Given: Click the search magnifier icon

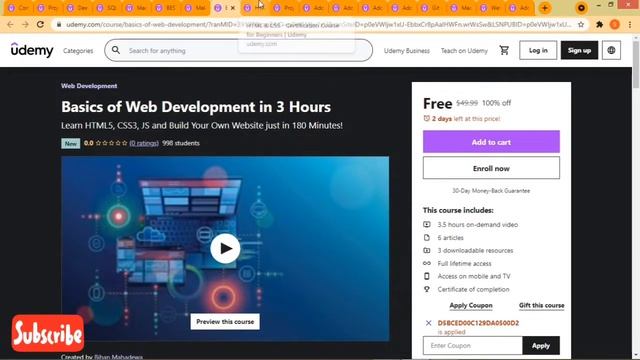Looking at the screenshot, I should 116,50.
